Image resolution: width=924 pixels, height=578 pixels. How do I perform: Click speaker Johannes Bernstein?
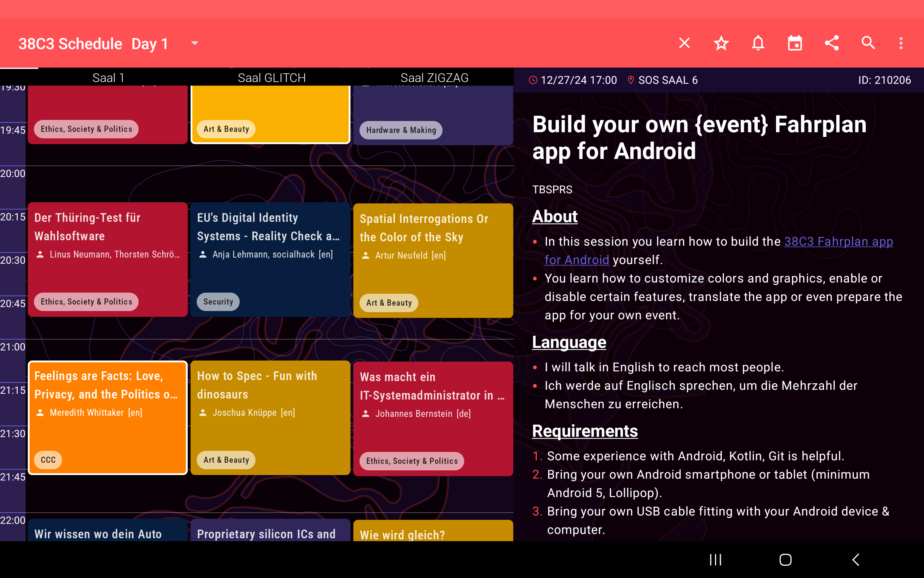coord(414,414)
